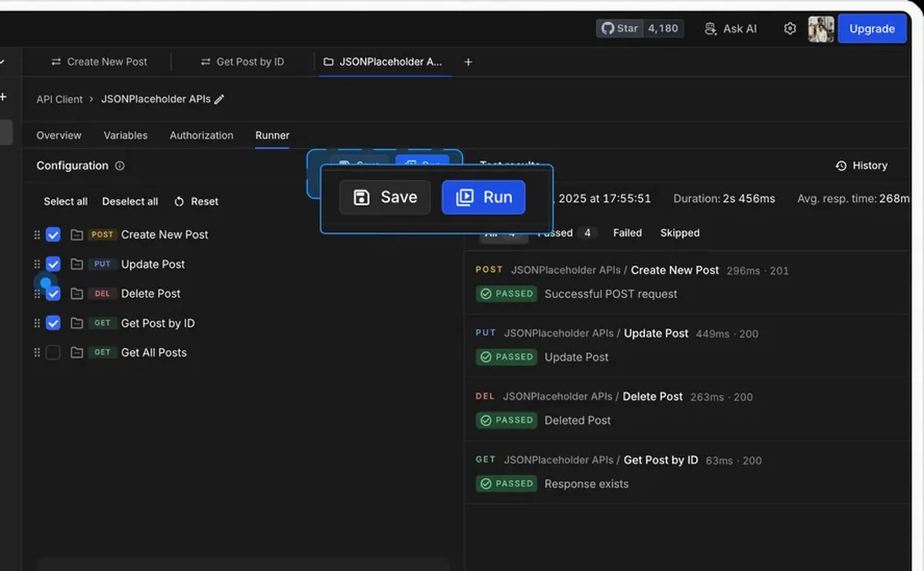Add a new tab with plus icon
Image resolution: width=924 pixels, height=571 pixels.
(468, 62)
